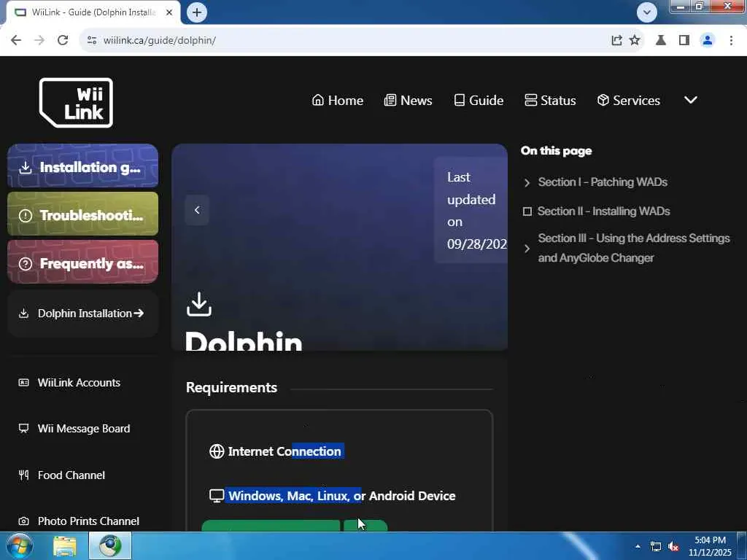Click the globe icon by Internet Connection
The image size is (747, 560).
point(217,451)
